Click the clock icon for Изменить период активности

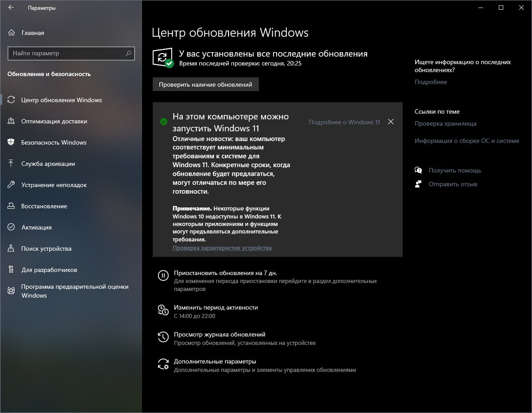click(x=163, y=310)
